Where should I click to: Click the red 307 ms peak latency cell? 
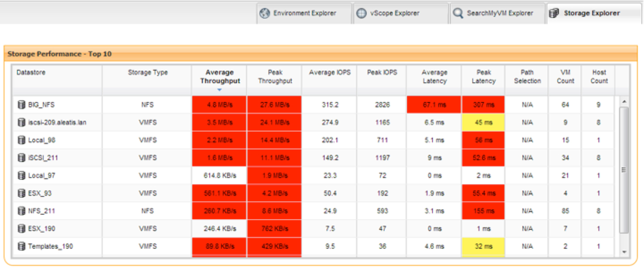pos(483,105)
